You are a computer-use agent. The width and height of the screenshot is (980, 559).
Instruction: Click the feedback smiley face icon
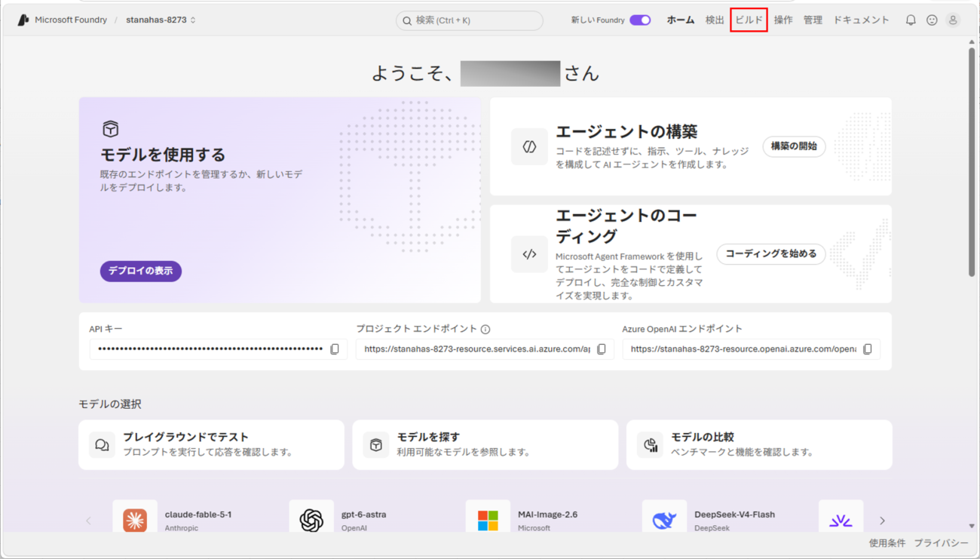pos(932,20)
